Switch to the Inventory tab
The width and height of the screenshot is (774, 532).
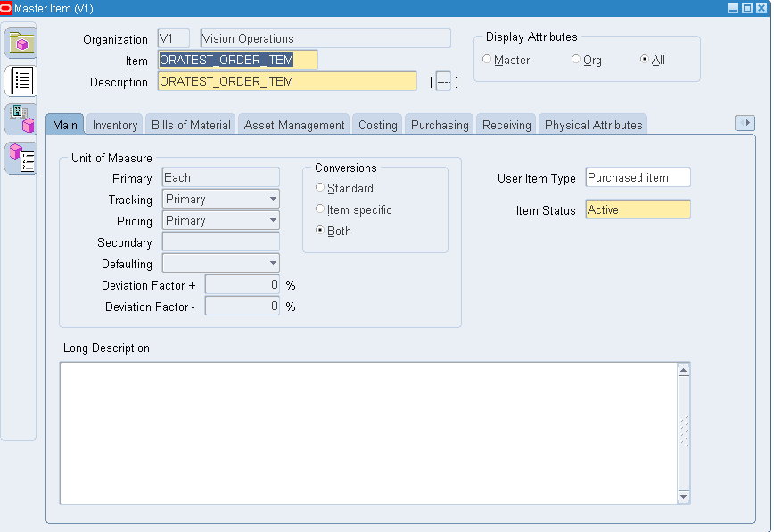coord(114,125)
